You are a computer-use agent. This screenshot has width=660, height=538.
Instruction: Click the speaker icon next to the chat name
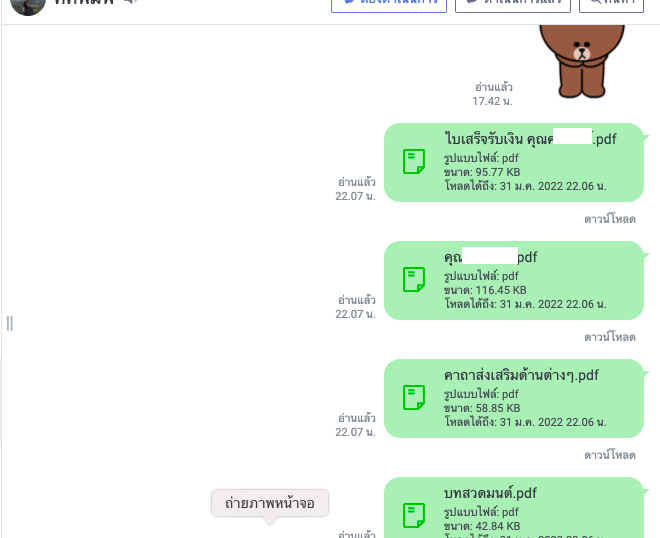[131, 2]
